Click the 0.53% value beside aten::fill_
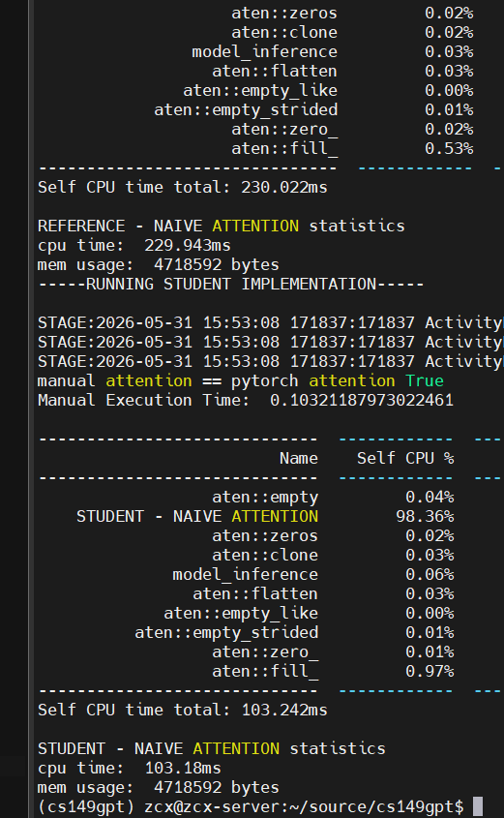This screenshot has width=504, height=818. (449, 149)
